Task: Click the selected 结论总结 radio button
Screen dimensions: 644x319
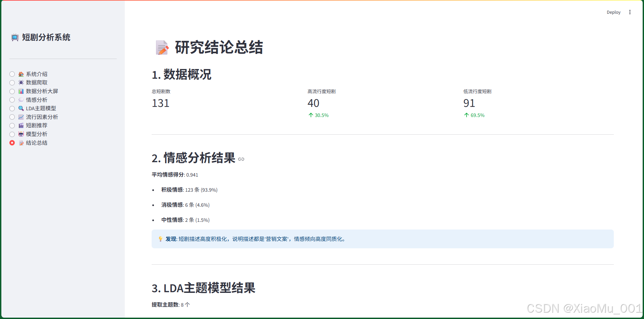Action: click(12, 143)
